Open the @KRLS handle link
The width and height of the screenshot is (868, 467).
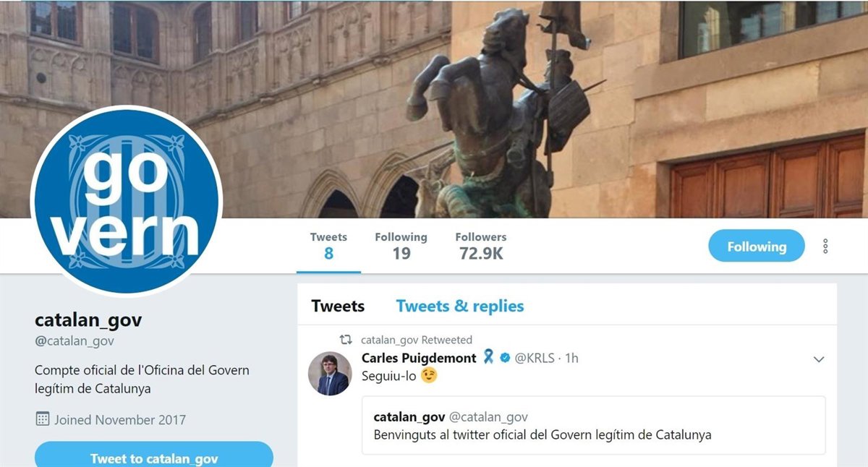[x=536, y=358]
